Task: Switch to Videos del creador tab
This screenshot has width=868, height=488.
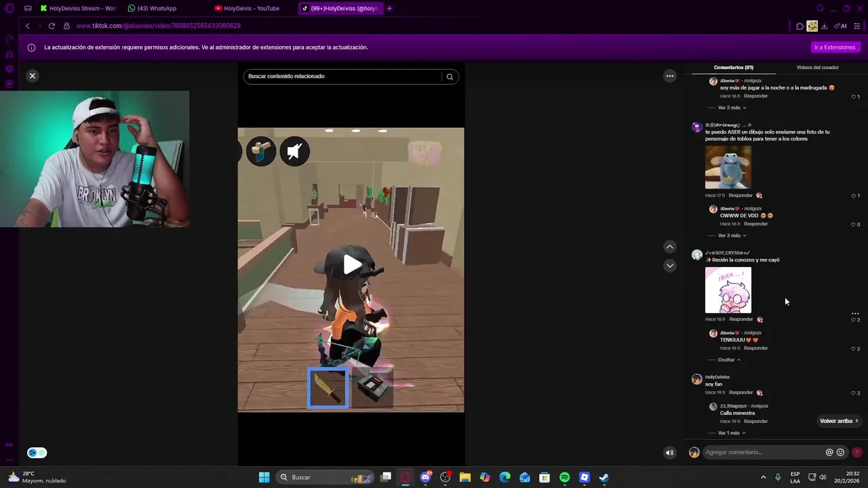Action: [x=818, y=67]
